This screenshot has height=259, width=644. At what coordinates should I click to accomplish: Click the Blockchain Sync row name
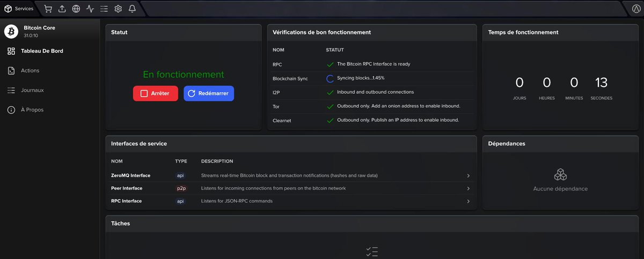pos(290,78)
